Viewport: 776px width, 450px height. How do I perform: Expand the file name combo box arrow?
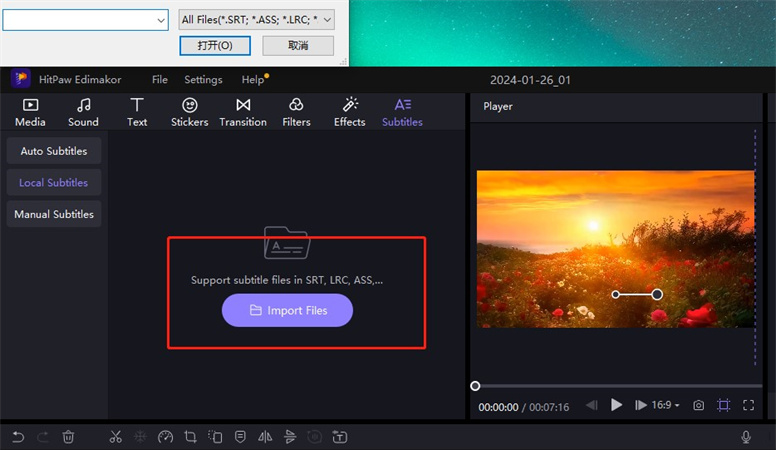pos(161,20)
